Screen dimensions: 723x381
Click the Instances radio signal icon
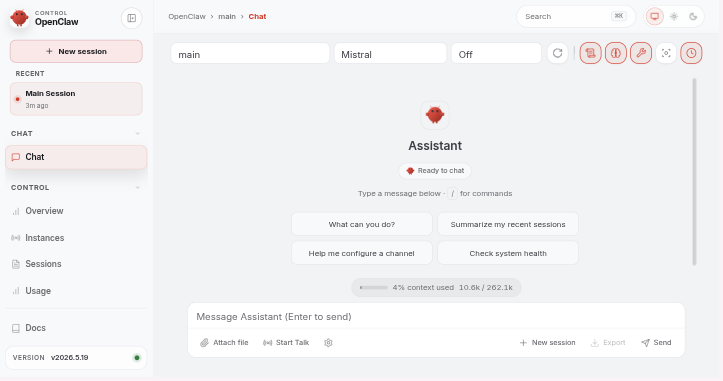click(16, 238)
